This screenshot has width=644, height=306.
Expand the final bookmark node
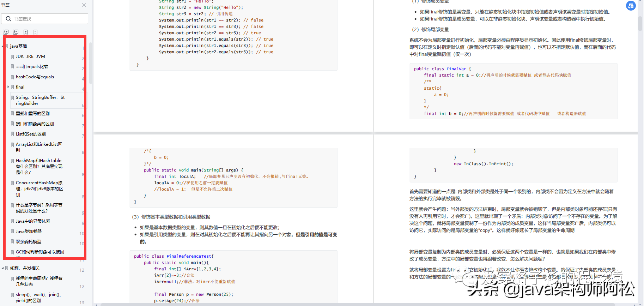[x=8, y=87]
